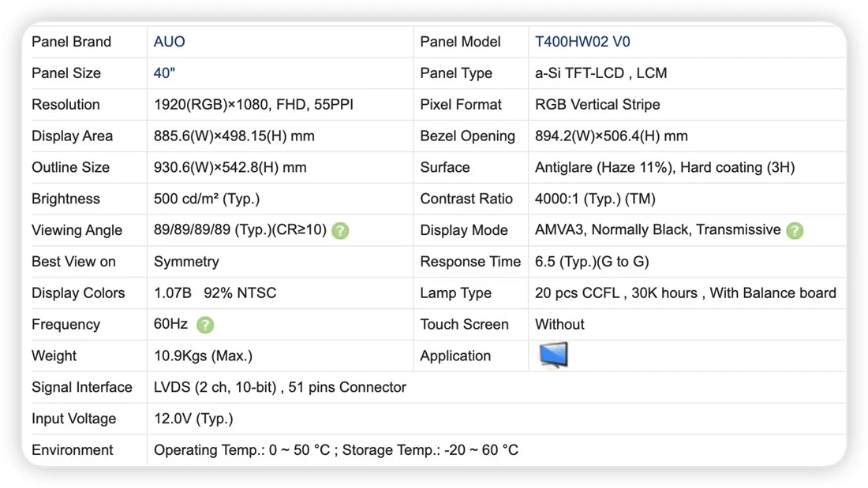The height and width of the screenshot is (488, 868).
Task: Click the Antiglare surface description
Action: pos(664,167)
